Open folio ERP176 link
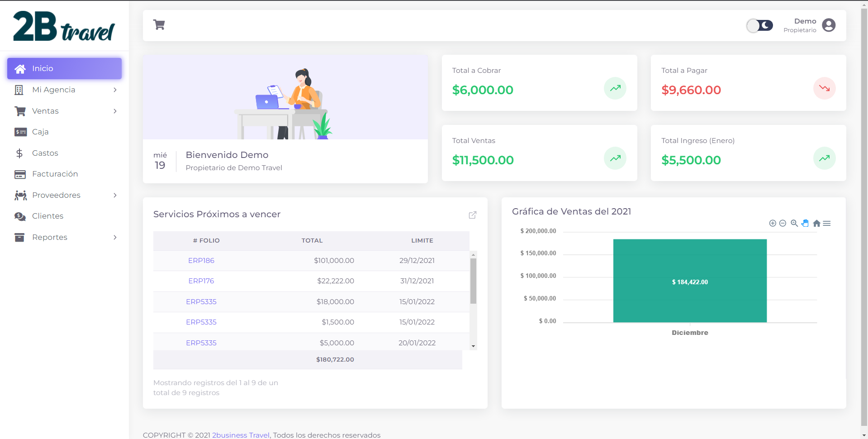Image resolution: width=868 pixels, height=439 pixels. click(201, 281)
